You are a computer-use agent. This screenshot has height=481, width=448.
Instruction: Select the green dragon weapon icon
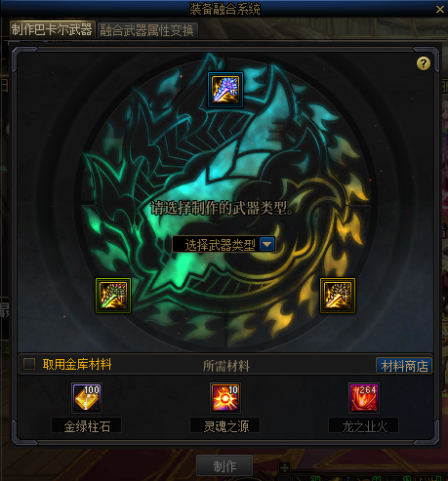point(113,296)
